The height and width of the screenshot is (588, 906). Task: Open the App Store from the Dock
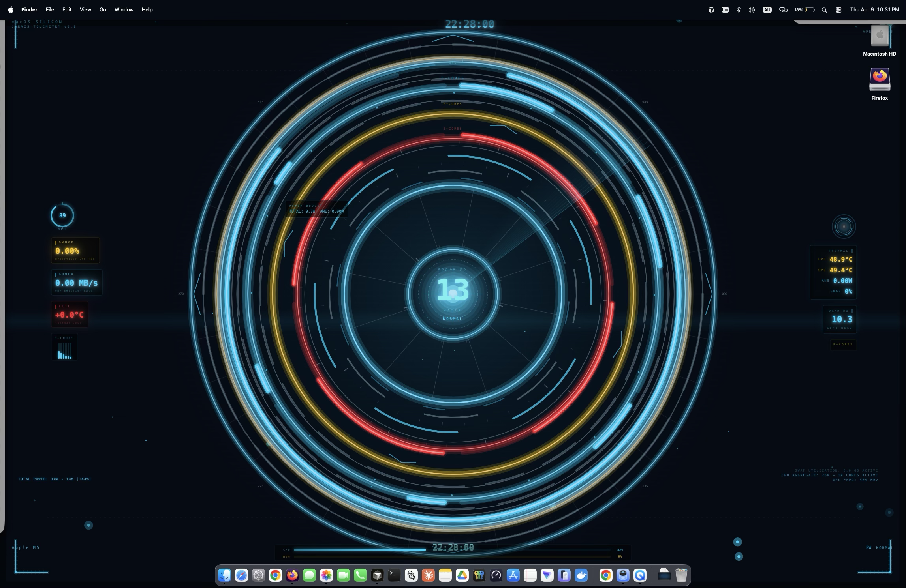click(513, 575)
